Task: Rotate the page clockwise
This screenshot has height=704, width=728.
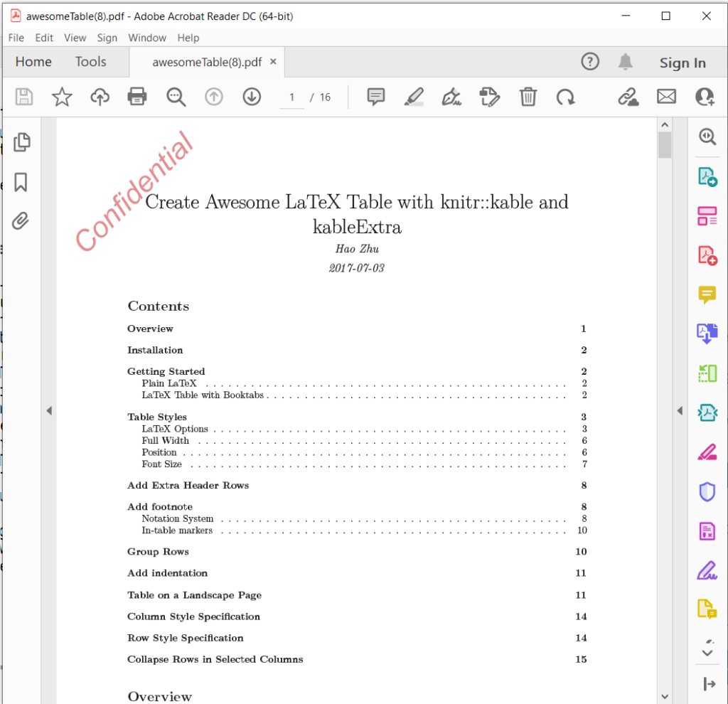Action: click(x=566, y=97)
